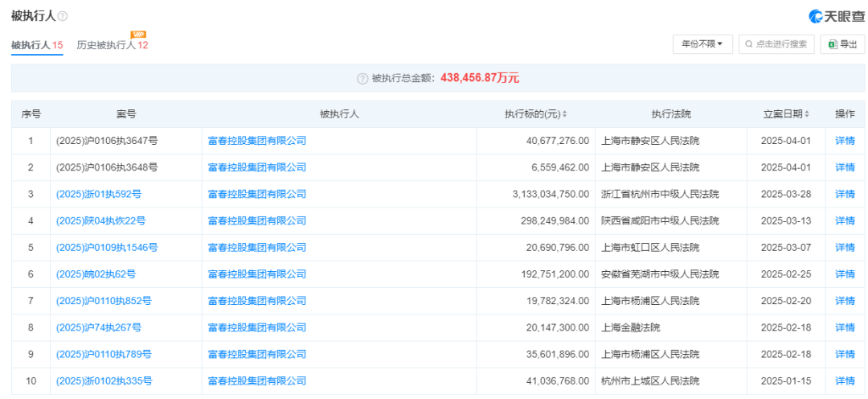Screen dimensions: 868x399
Task: Open 详情 for case 沪0110执789号
Action: tap(845, 354)
